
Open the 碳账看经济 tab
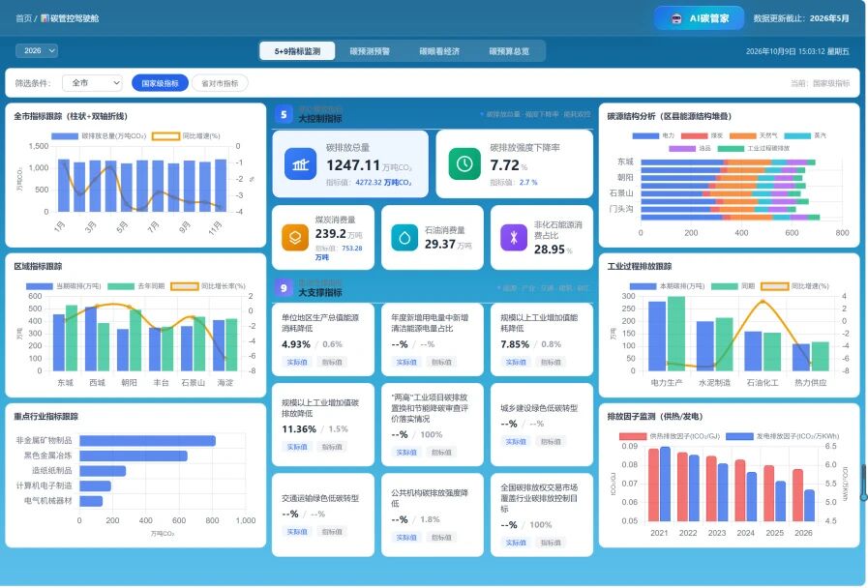tap(439, 51)
